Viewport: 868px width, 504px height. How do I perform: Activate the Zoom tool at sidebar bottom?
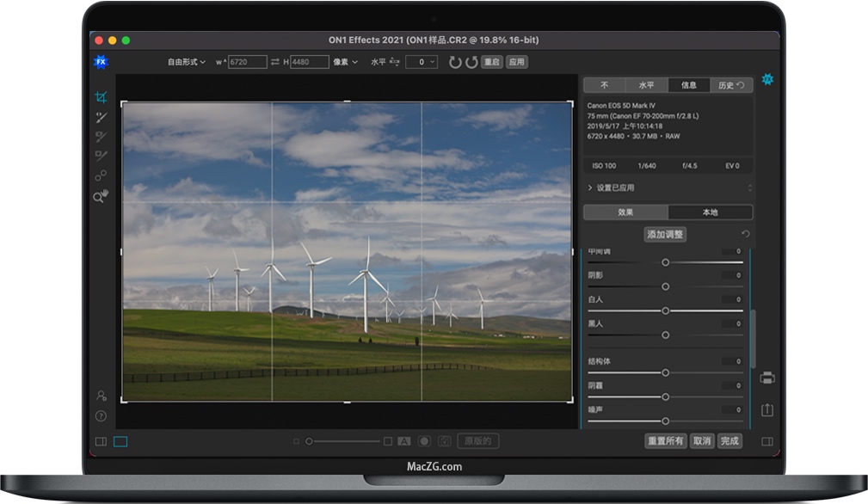101,195
